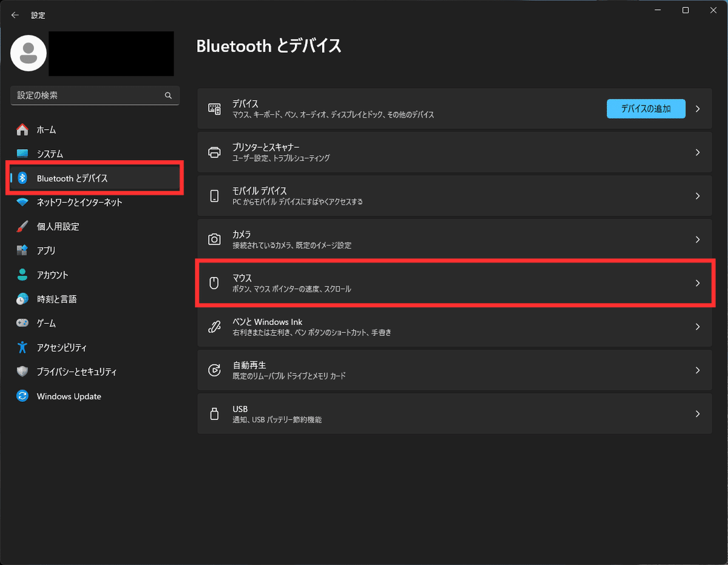Click 'ユーザー設定、トラブルシューティング' description text
728x565 pixels.
click(281, 158)
